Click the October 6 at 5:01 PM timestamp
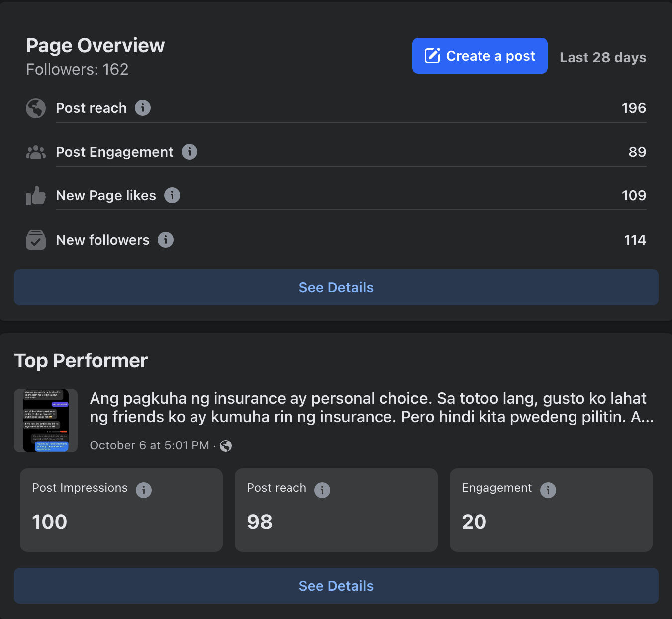The image size is (672, 619). [x=149, y=445]
